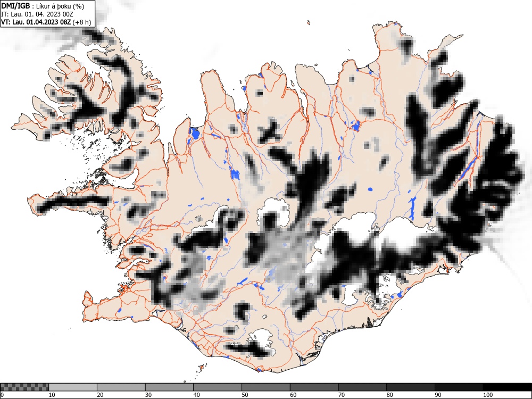Click the checkered 0-10 legend swatch

click(25, 387)
